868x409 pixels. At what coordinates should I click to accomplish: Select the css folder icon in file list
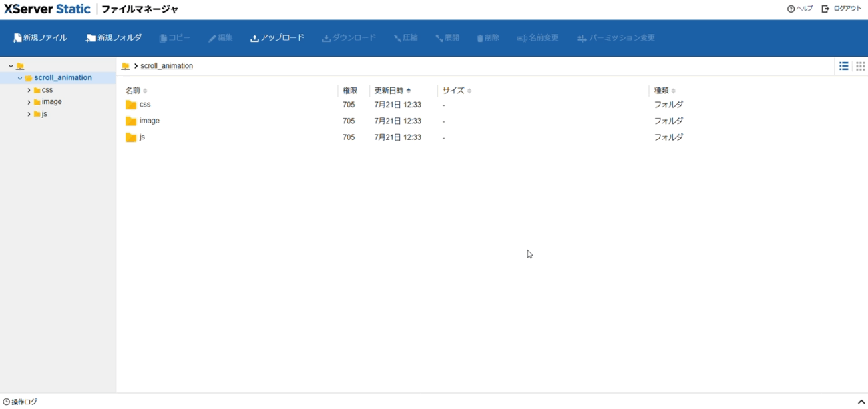131,105
